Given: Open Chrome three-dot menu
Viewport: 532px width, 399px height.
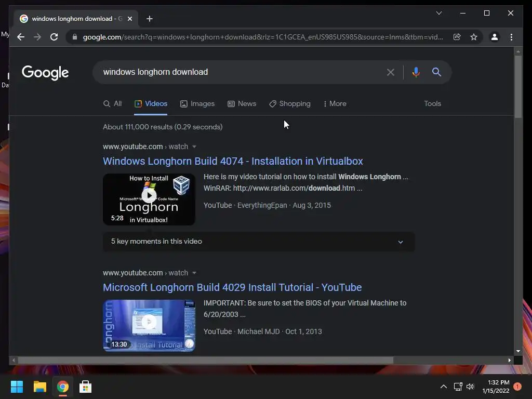Looking at the screenshot, I should 511,37.
